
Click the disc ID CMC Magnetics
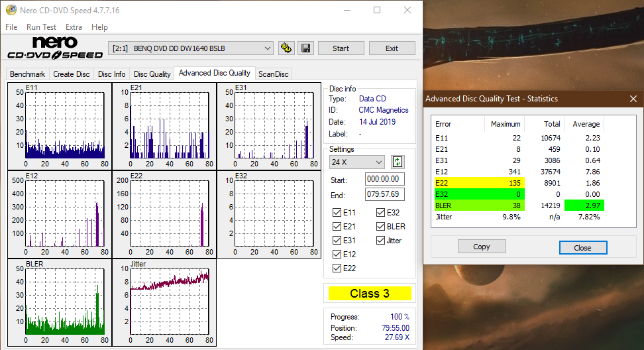[x=384, y=110]
